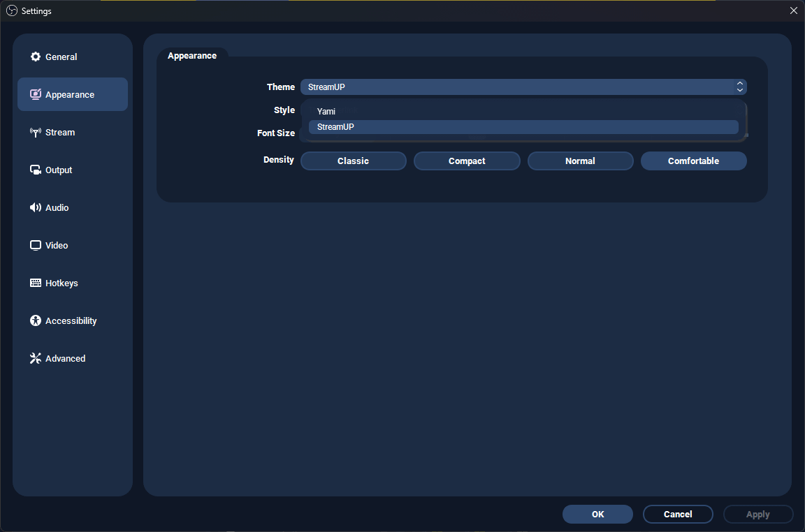Select the Appearance palette icon in sidebar
The height and width of the screenshot is (532, 805).
pos(35,94)
